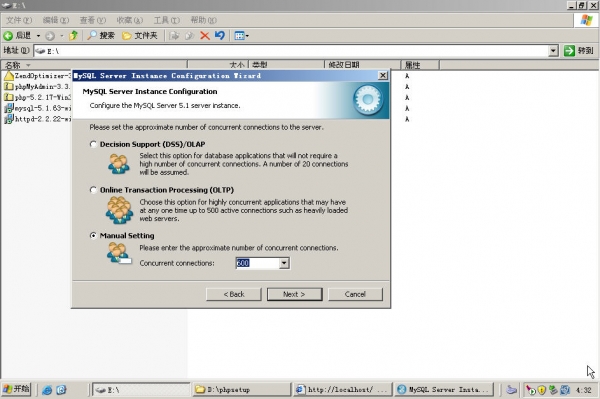Image resolution: width=600 pixels, height=399 pixels.
Task: Click the httpd-2.2.22 installer's icon
Action: tap(8, 119)
